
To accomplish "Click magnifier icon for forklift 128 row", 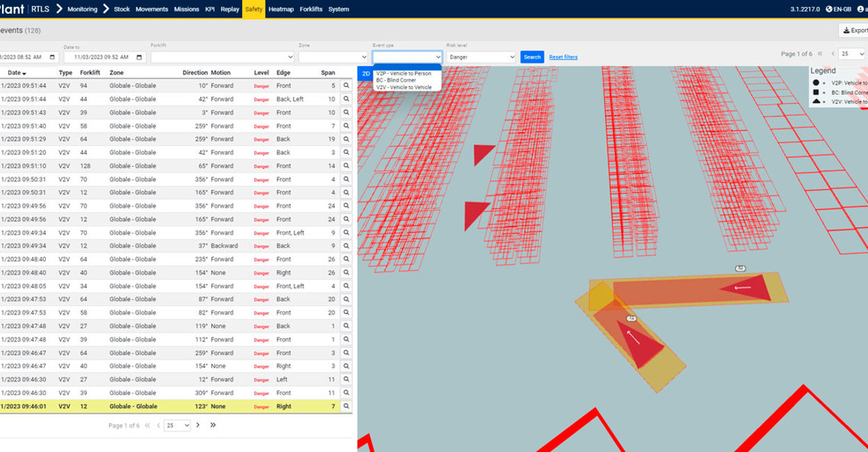I will pos(346,166).
